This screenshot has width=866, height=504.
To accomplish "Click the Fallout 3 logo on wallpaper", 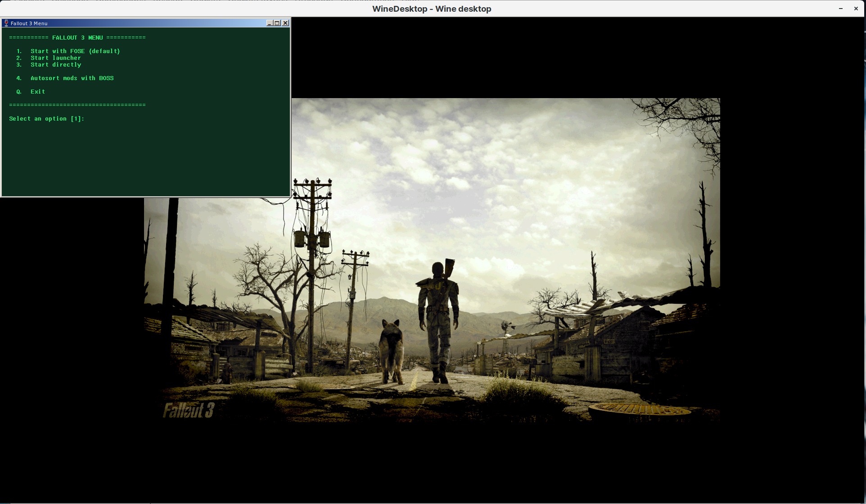I will coord(188,410).
